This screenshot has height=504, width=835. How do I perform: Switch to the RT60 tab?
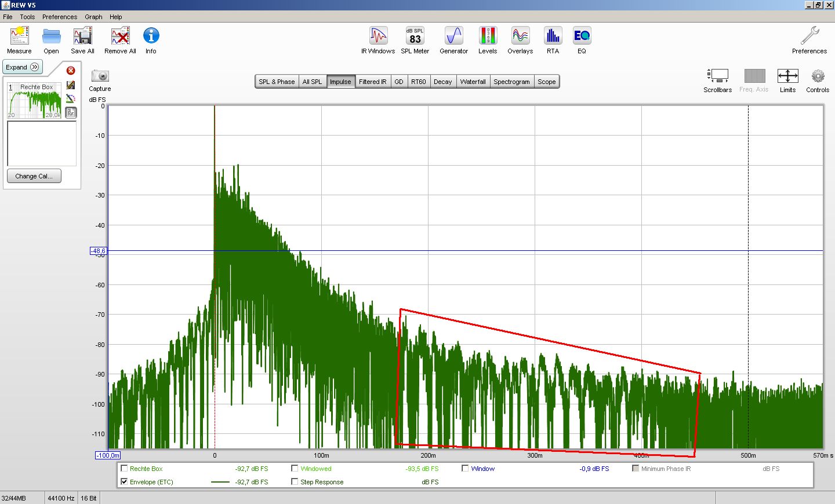[419, 82]
